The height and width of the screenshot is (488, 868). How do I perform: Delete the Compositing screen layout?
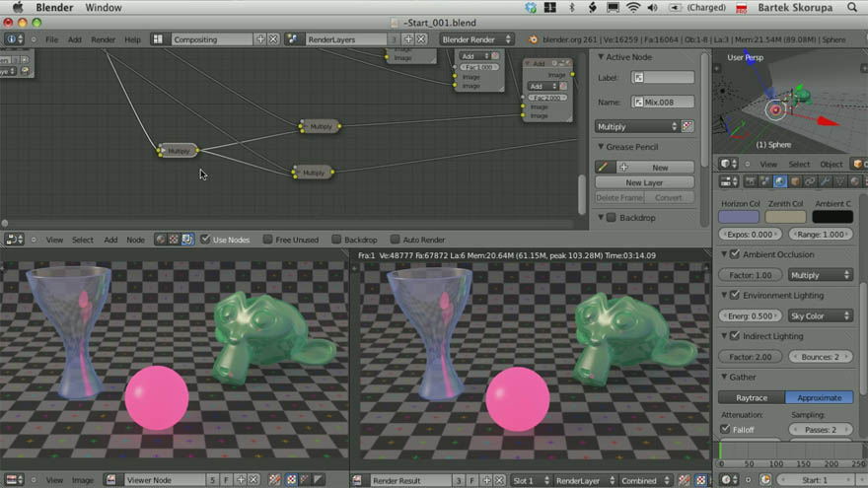[x=273, y=39]
